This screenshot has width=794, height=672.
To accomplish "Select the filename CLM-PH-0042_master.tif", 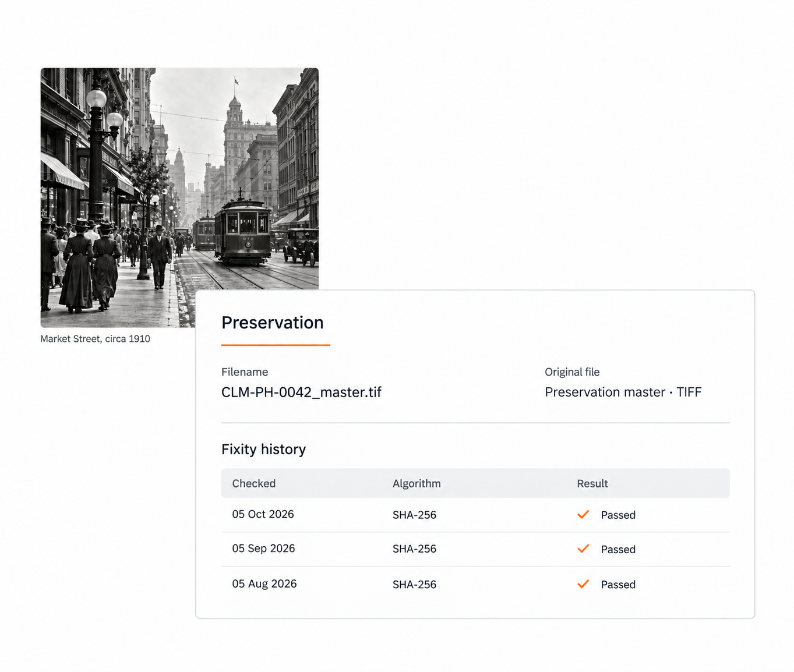I will pos(301,392).
